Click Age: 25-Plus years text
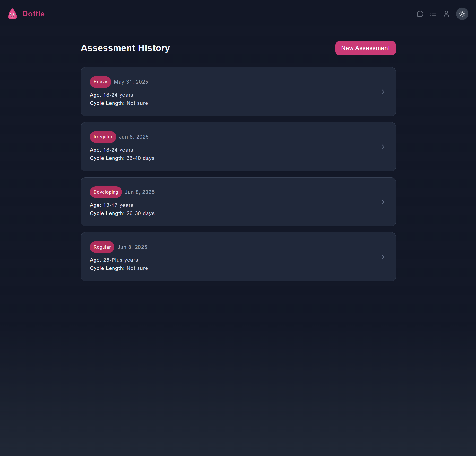The width and height of the screenshot is (476, 456). pos(114,260)
